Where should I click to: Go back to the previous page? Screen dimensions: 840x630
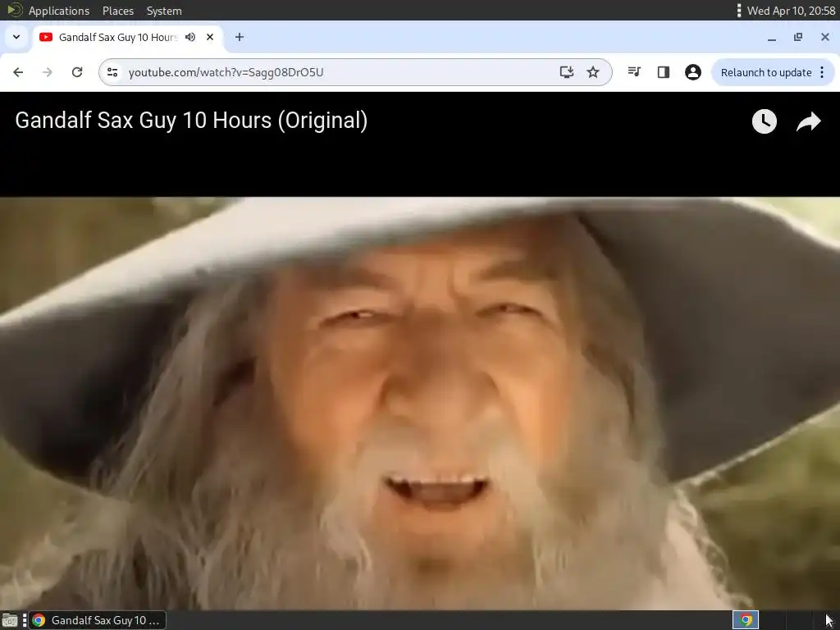18,72
